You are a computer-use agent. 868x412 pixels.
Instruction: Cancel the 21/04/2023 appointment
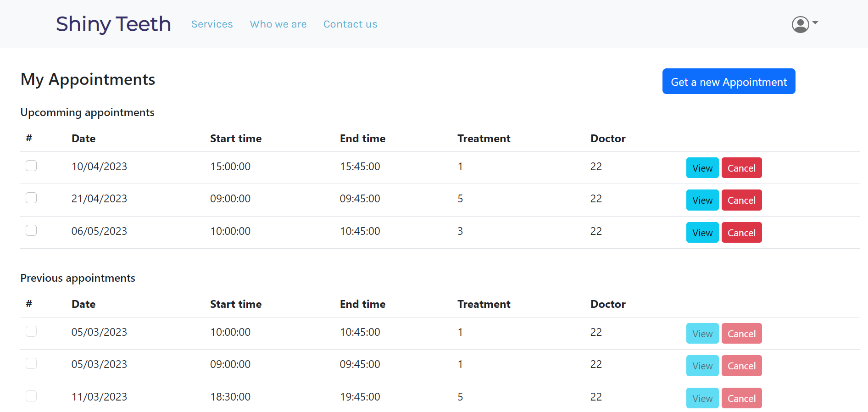tap(741, 200)
